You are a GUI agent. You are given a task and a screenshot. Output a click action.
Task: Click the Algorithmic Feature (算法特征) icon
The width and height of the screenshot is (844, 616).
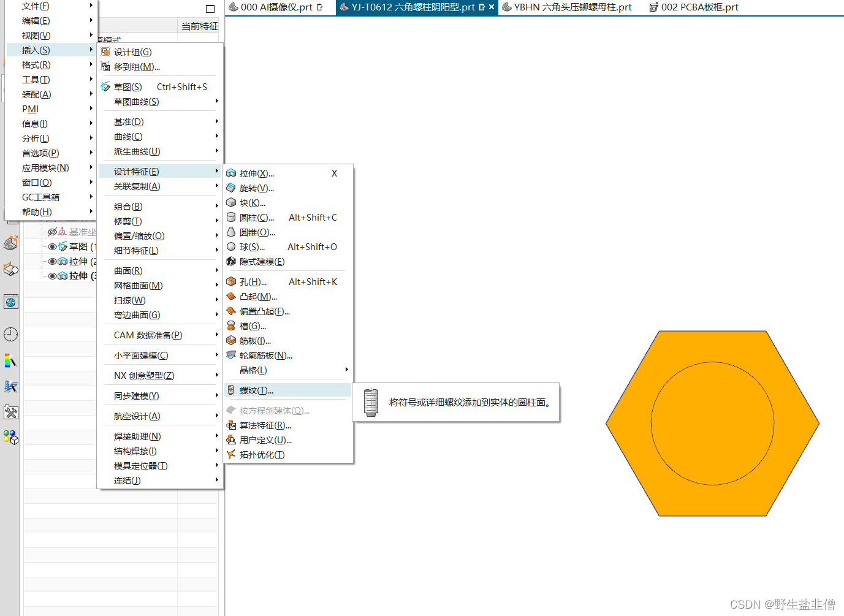click(231, 425)
